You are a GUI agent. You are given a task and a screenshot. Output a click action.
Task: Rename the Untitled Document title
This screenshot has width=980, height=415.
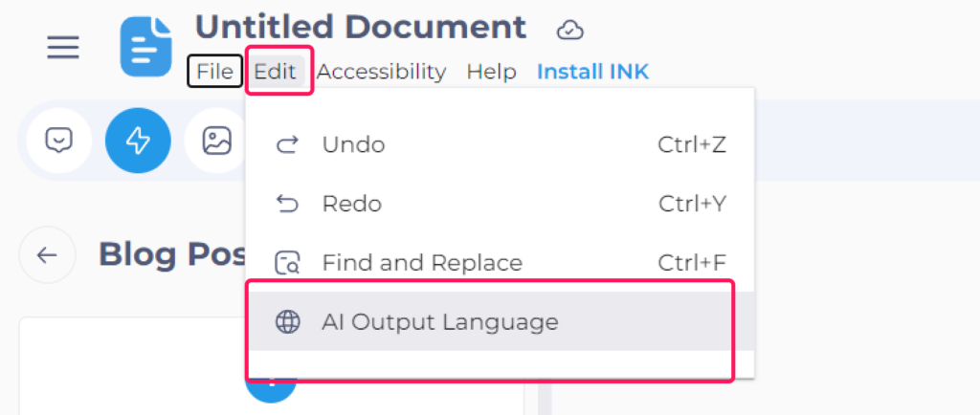click(361, 28)
